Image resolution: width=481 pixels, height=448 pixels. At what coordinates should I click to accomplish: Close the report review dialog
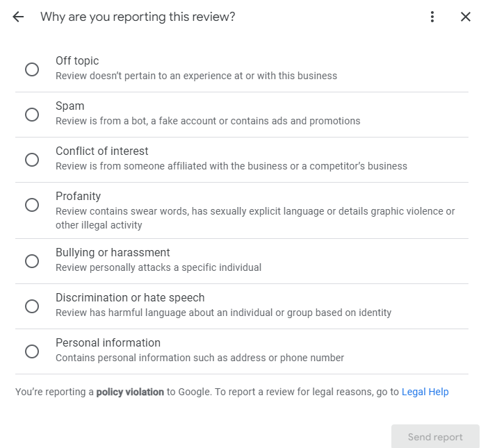(466, 17)
